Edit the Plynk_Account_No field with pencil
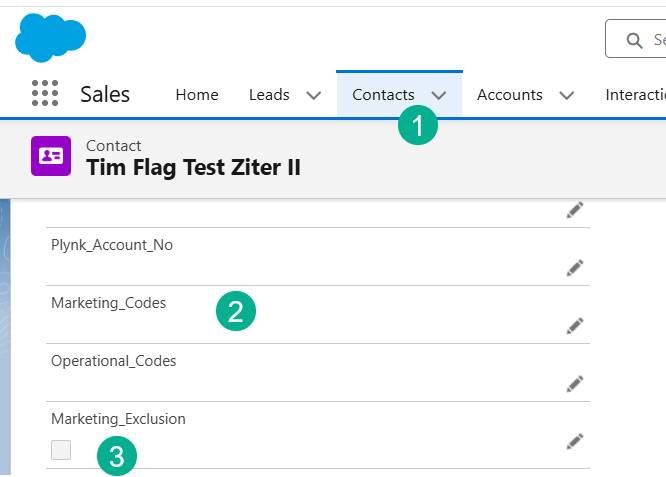Image resolution: width=666 pixels, height=477 pixels. (574, 267)
